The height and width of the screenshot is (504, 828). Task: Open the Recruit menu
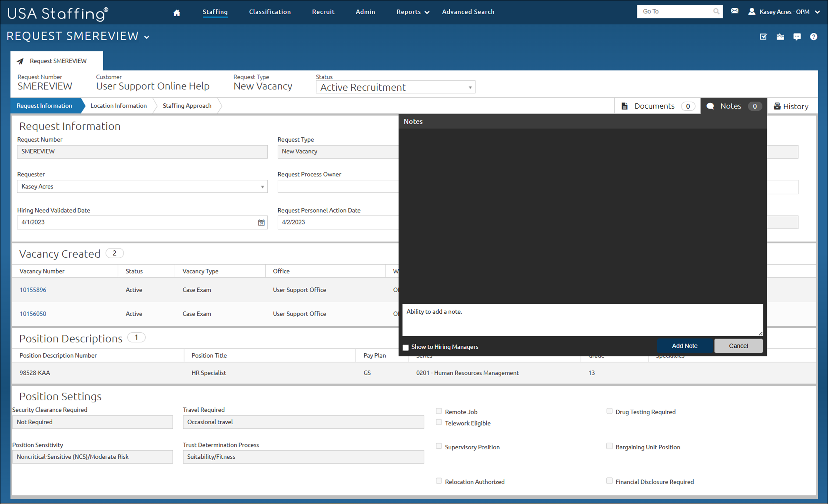[323, 12]
